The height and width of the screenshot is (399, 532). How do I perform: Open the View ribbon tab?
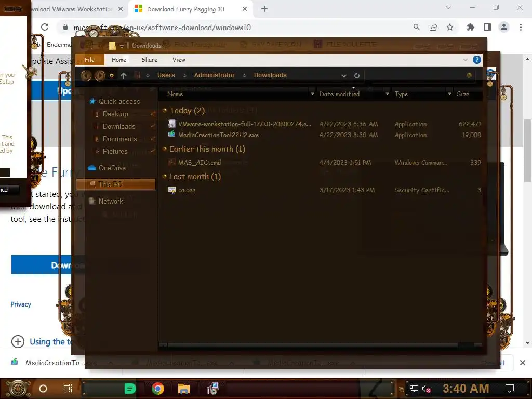(x=179, y=60)
